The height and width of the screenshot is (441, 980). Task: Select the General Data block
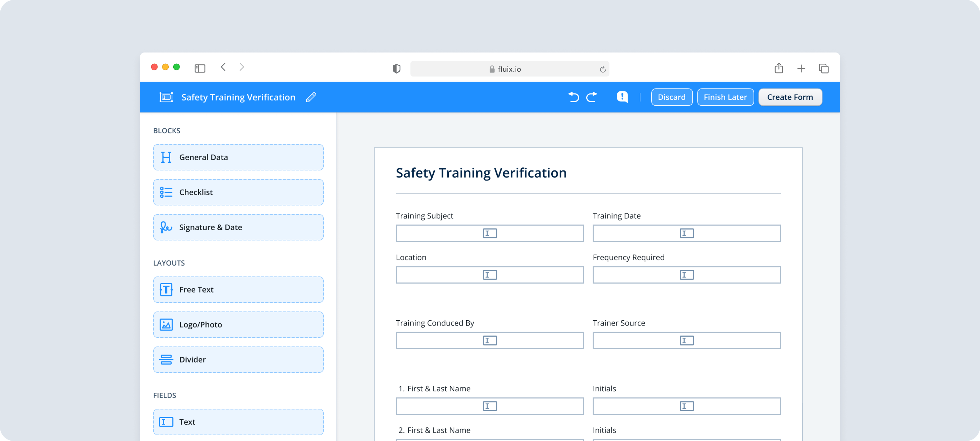click(x=238, y=157)
